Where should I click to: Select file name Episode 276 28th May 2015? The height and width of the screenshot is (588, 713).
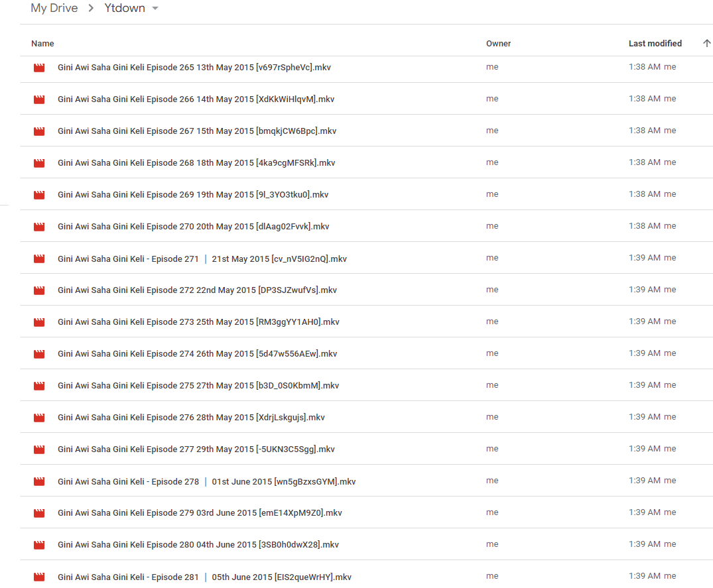[192, 417]
